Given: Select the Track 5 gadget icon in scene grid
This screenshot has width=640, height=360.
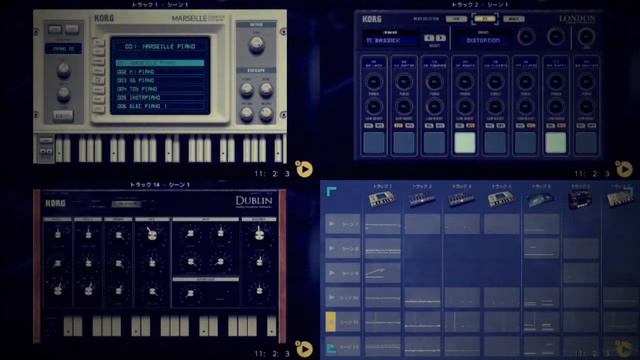Looking at the screenshot, I should [541, 199].
